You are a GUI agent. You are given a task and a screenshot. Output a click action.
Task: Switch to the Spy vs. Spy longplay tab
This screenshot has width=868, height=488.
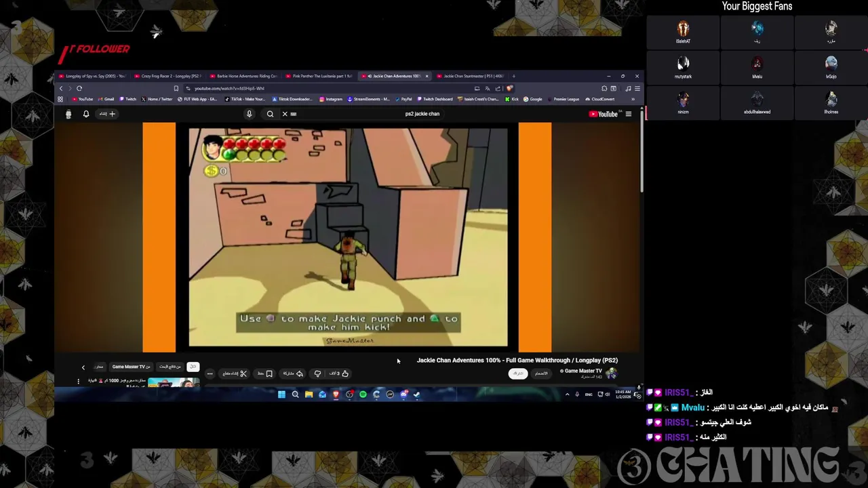tap(93, 76)
